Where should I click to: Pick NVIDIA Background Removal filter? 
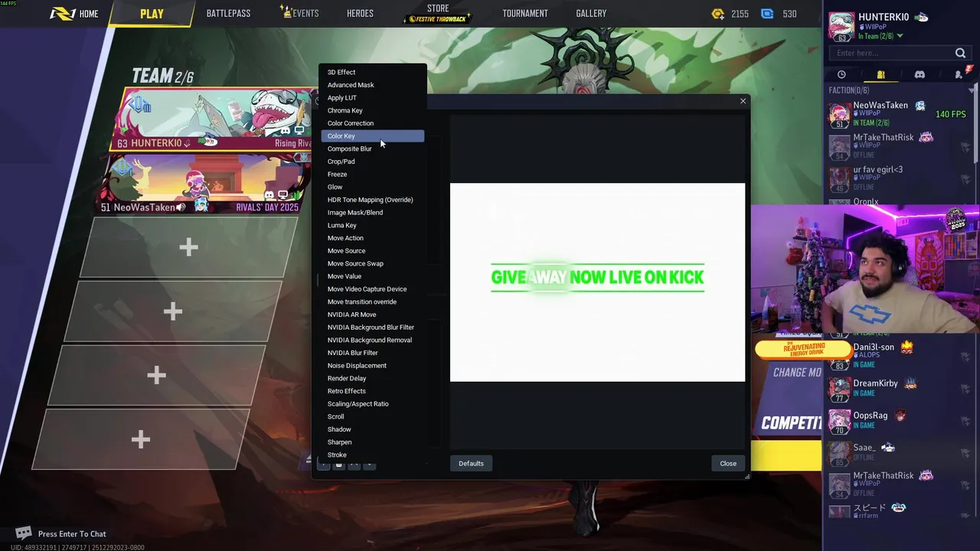372,340
